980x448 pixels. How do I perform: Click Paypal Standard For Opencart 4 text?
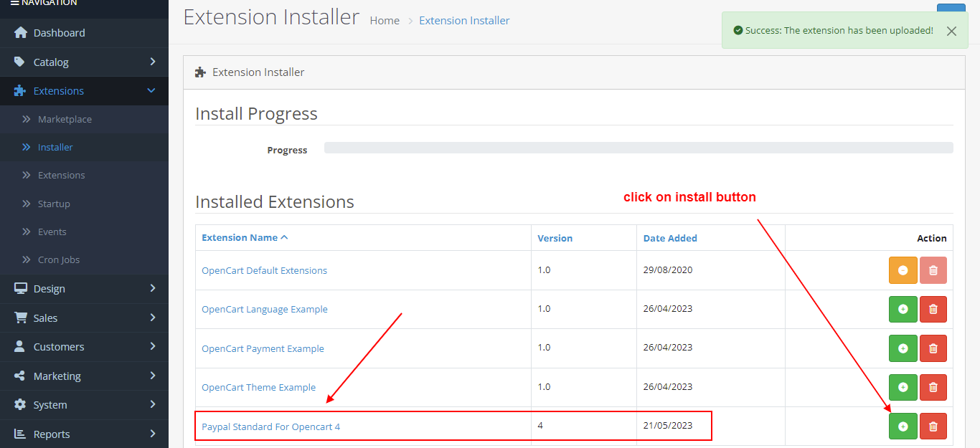click(x=270, y=426)
